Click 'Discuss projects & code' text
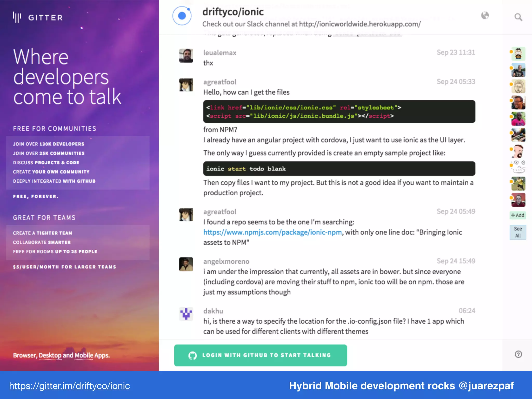This screenshot has width=532, height=399. pyautogui.click(x=46, y=163)
